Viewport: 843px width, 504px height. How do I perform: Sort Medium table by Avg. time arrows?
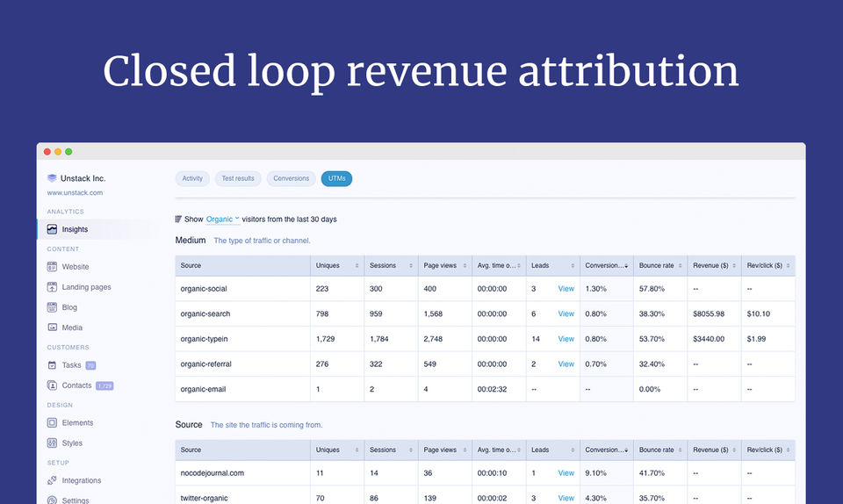[519, 266]
